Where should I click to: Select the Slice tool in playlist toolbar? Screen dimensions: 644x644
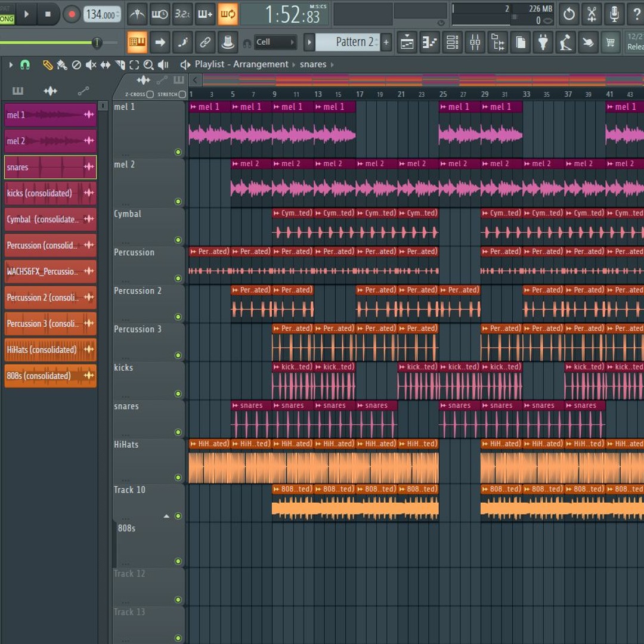tap(120, 65)
